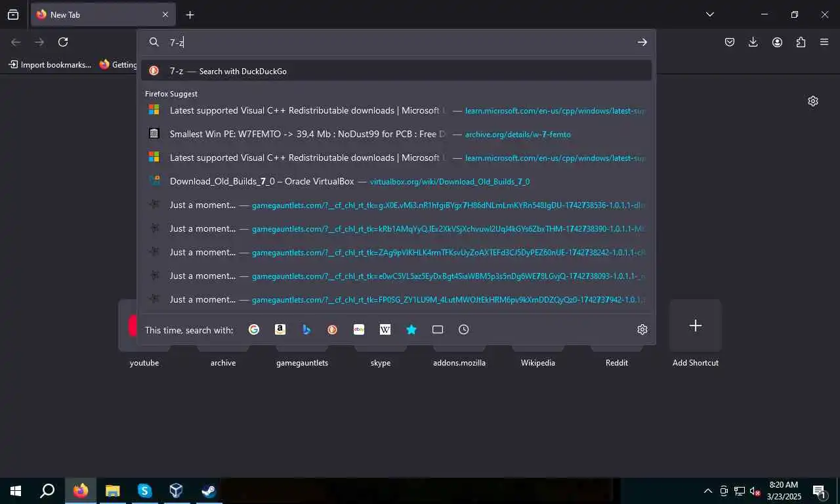Search open tabs using the tab icon
The image size is (840, 504).
pyautogui.click(x=438, y=329)
